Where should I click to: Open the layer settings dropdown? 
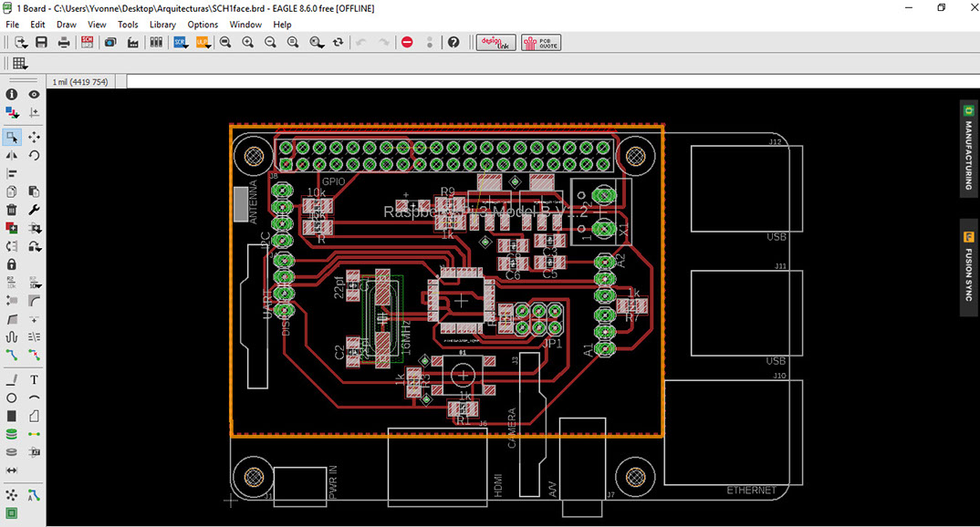coord(11,112)
